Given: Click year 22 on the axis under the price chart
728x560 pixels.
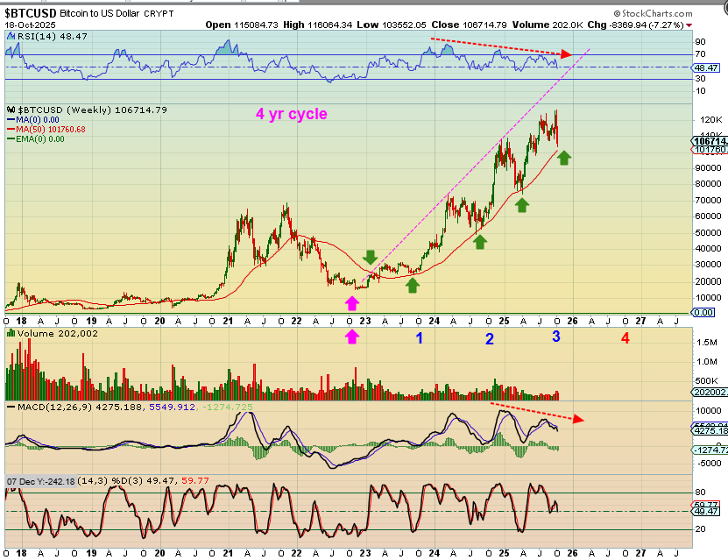Looking at the screenshot, I should coord(296,321).
